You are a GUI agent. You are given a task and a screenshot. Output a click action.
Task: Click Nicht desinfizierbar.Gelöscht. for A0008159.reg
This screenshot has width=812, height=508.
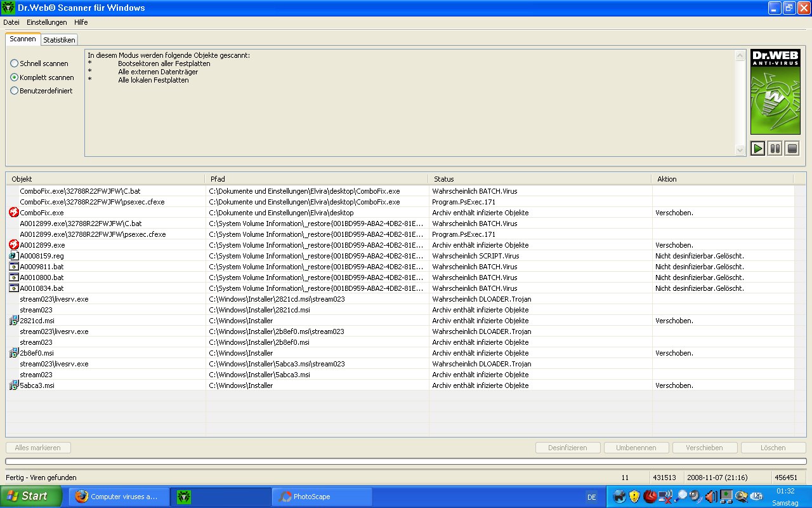click(700, 255)
